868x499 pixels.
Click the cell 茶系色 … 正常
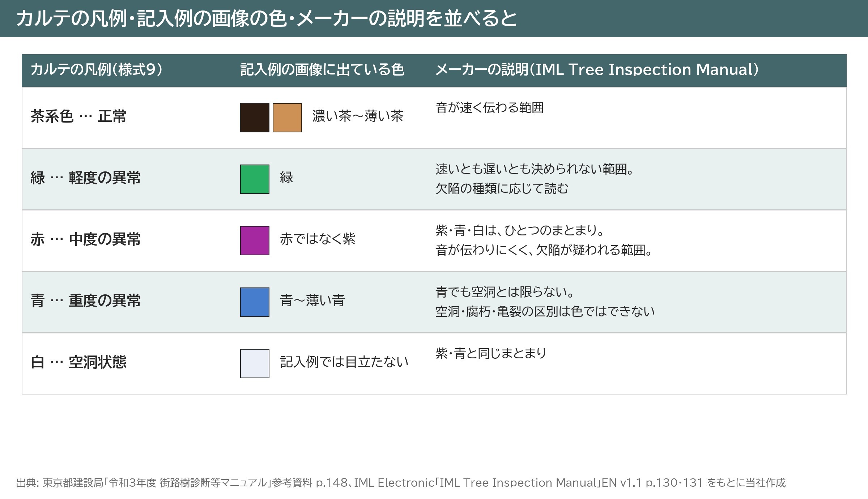click(x=78, y=116)
